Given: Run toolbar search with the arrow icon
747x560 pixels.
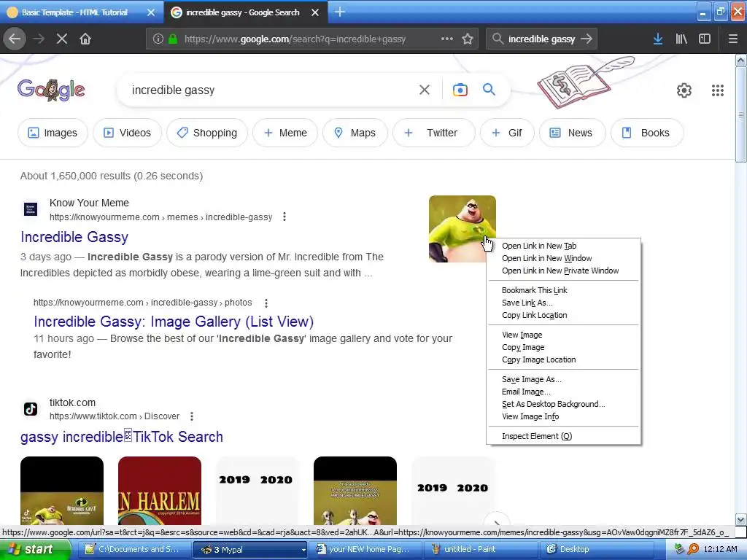Looking at the screenshot, I should (587, 39).
